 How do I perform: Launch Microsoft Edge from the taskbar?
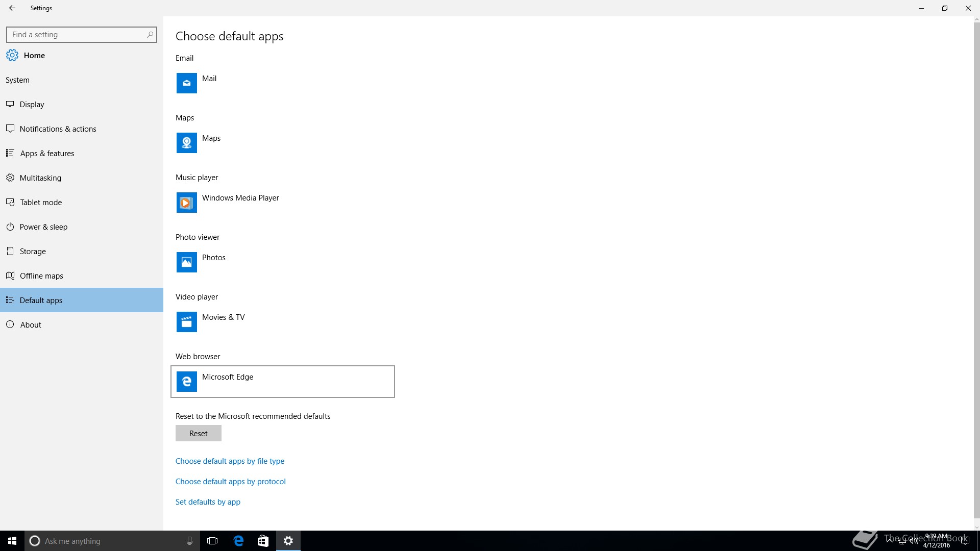click(238, 541)
